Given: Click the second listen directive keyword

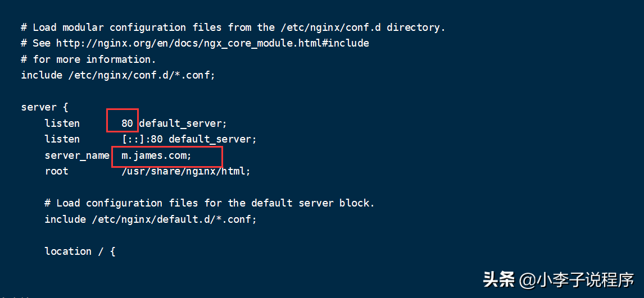Looking at the screenshot, I should pos(62,139).
